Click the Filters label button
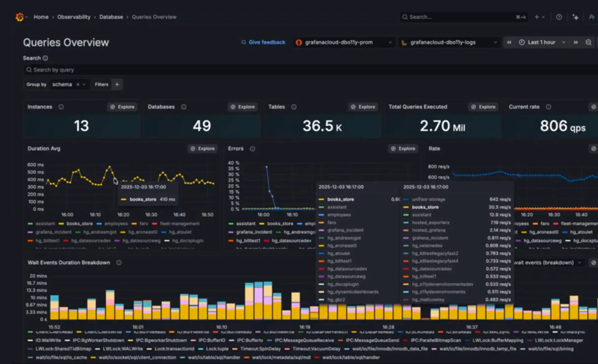 101,84
